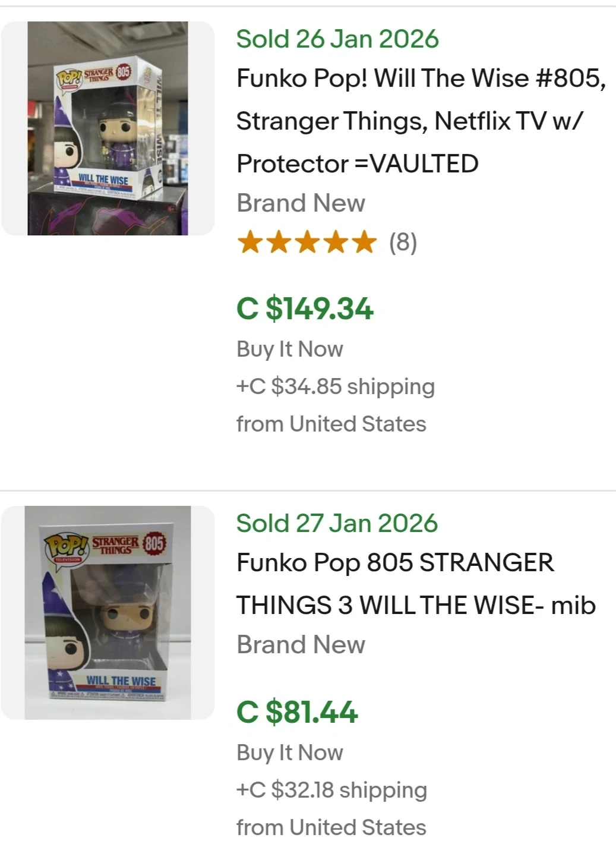The image size is (616, 850).
Task: Select the C $149.34 sold price
Action: pos(305,308)
